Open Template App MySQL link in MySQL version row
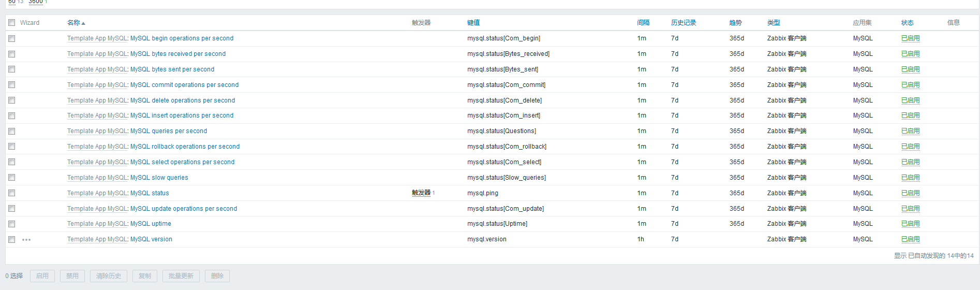The image size is (980, 290). 97,239
